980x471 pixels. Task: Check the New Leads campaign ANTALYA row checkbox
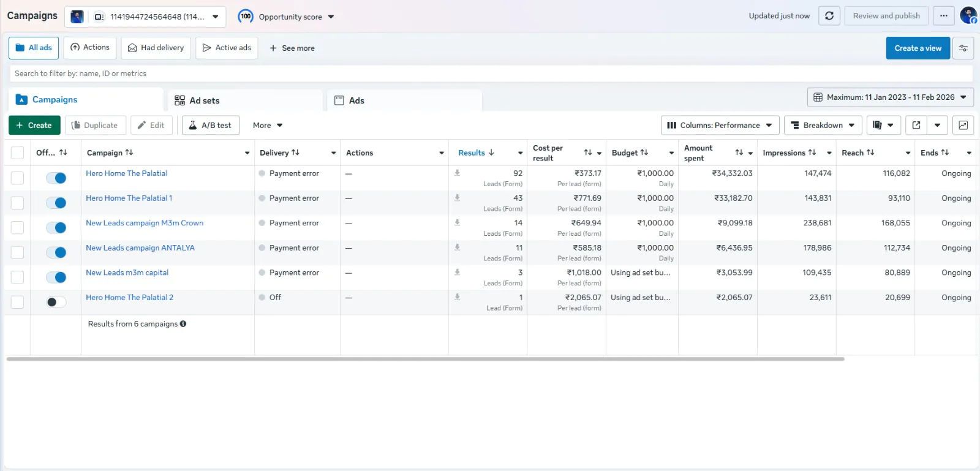17,252
